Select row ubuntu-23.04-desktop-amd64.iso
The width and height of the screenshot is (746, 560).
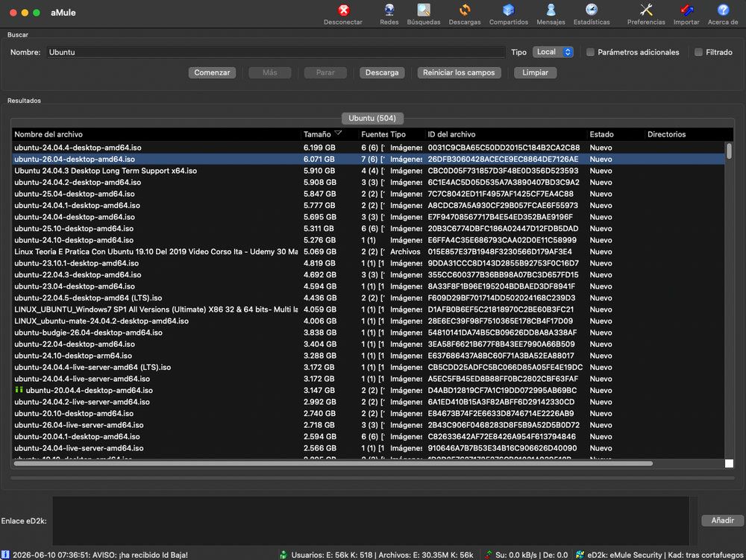point(369,286)
